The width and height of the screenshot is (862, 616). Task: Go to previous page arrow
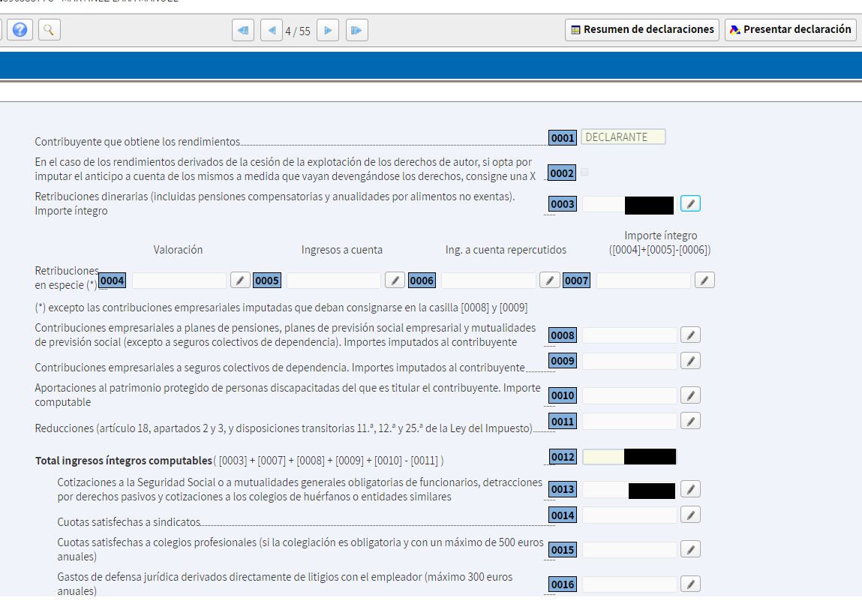271,31
